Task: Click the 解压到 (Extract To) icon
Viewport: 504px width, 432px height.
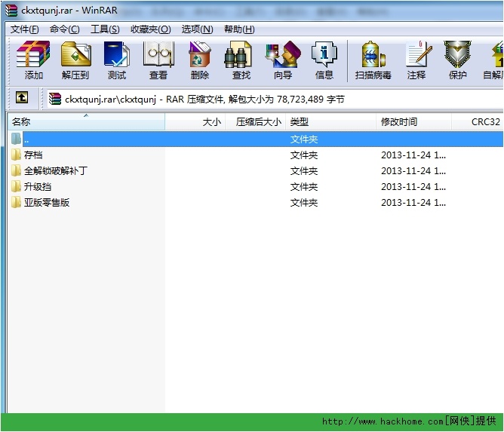Action: (75, 60)
